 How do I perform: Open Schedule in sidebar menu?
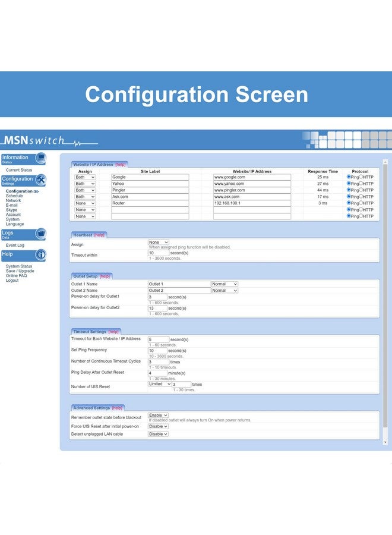(14, 196)
